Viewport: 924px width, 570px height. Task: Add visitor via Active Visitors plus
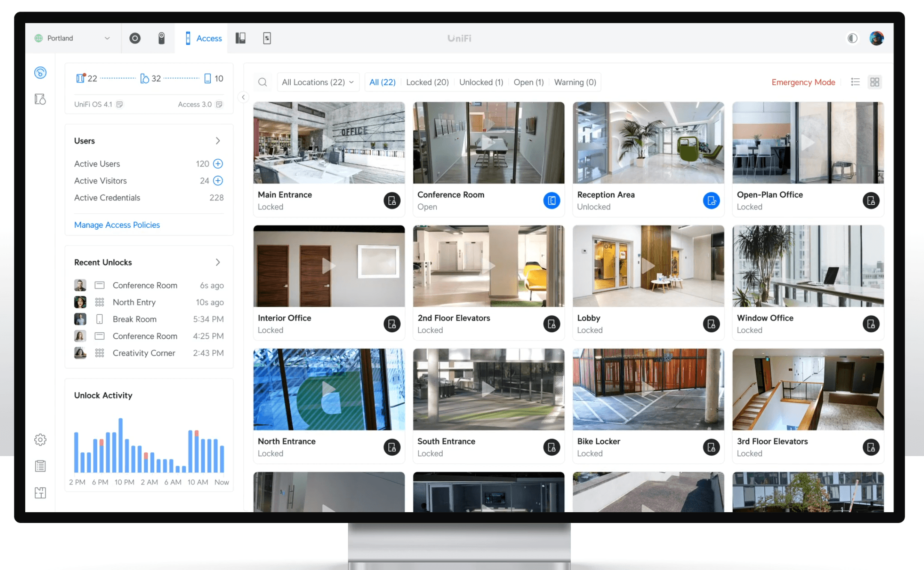218,181
